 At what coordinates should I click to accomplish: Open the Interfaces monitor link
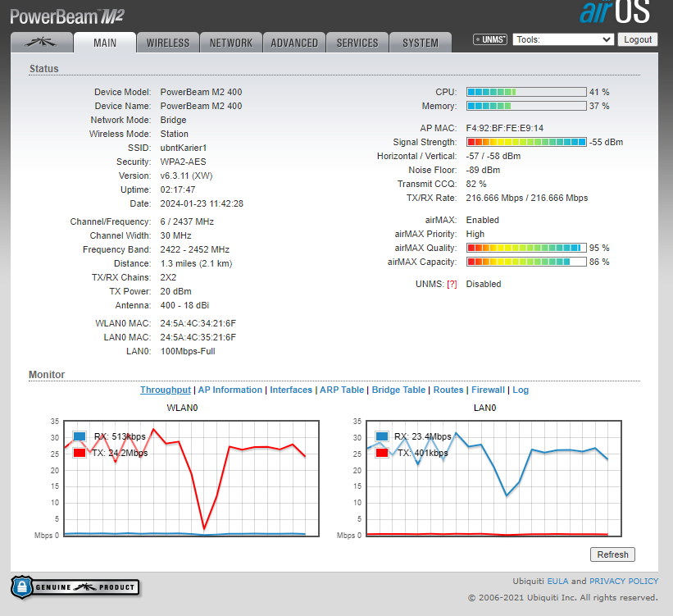[x=291, y=390]
